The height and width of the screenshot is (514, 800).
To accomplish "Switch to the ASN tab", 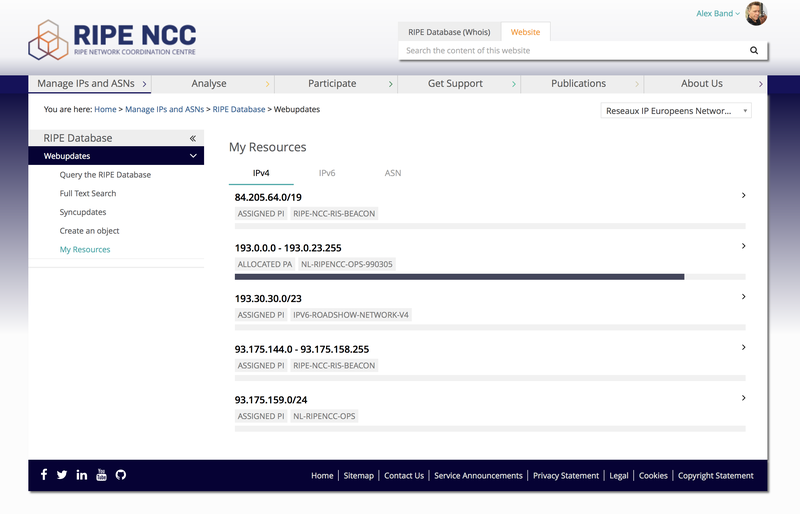I will (393, 173).
